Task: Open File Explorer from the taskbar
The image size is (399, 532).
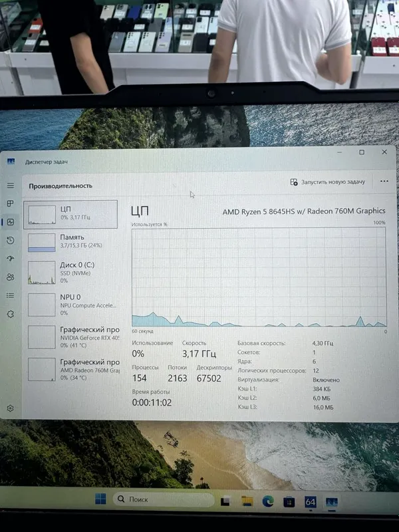Action: pos(247,501)
